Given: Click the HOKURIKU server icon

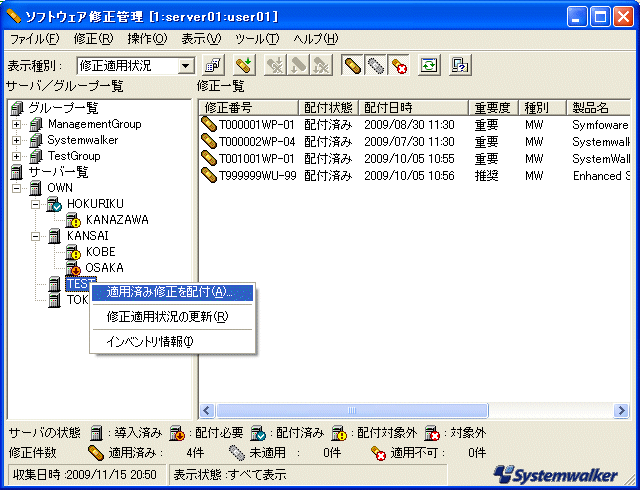Looking at the screenshot, I should coord(54,204).
